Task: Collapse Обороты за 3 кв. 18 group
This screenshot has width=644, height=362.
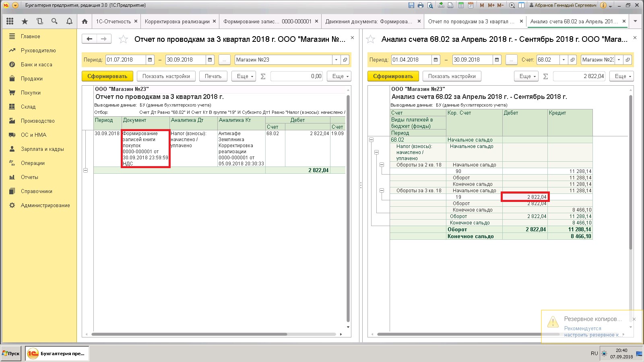Action: point(382,191)
